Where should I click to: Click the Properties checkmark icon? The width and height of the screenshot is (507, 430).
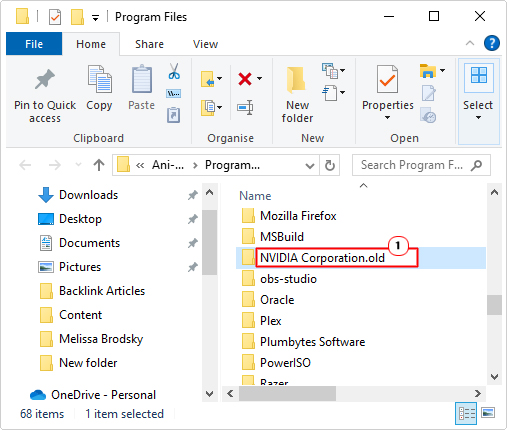(387, 79)
